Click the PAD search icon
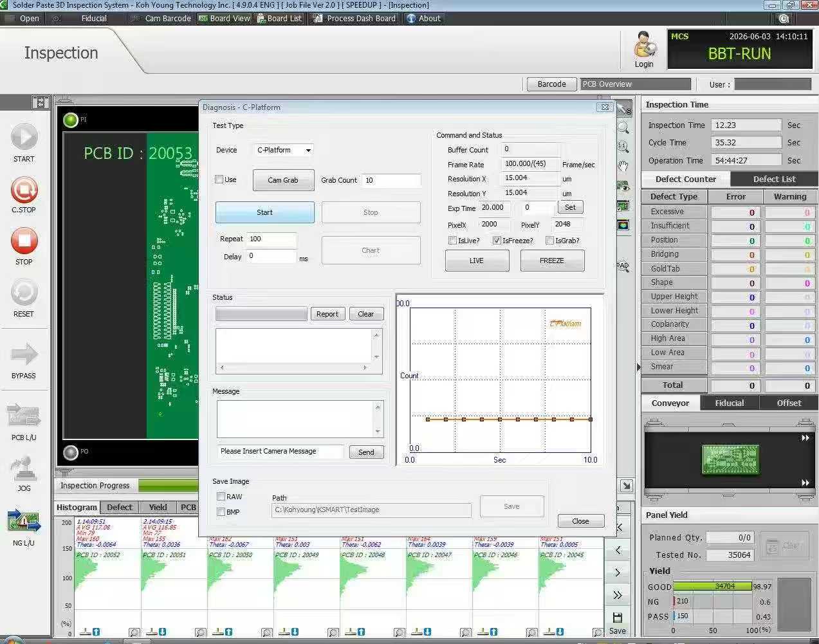This screenshot has height=644, width=819. point(623,266)
